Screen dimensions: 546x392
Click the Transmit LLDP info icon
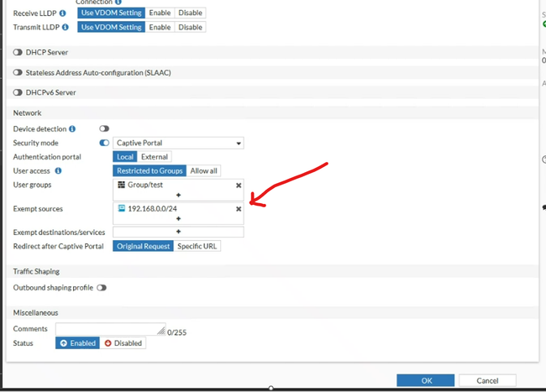point(66,27)
